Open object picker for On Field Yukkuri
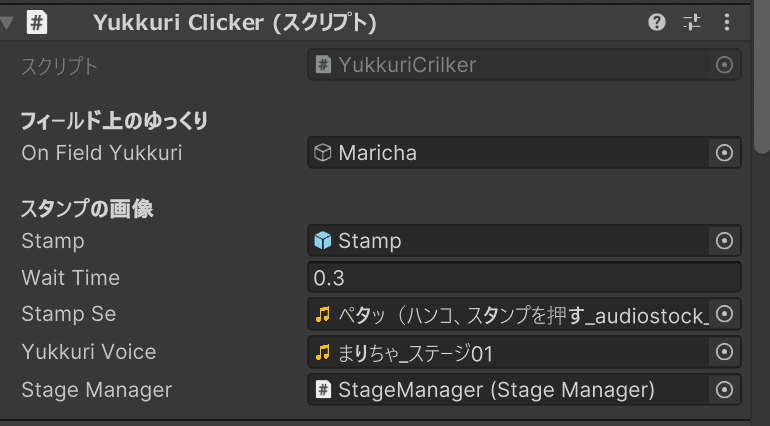The image size is (770, 426). point(724,153)
